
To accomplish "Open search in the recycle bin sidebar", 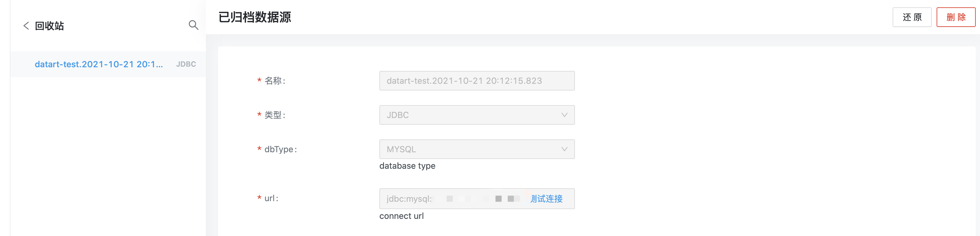I will point(193,25).
